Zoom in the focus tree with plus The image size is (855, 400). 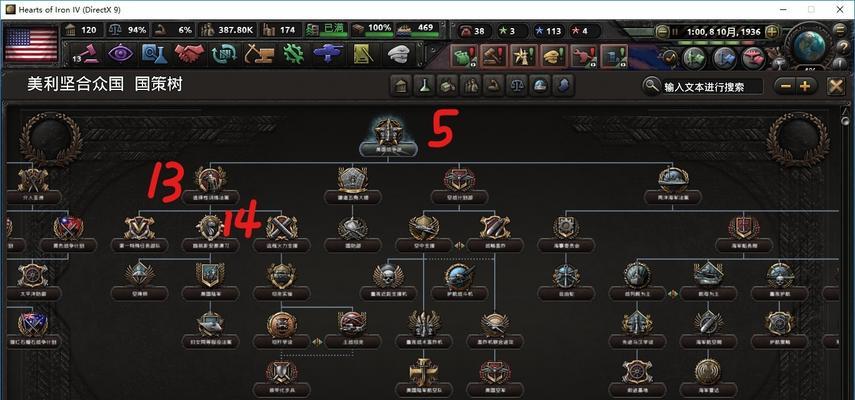pos(805,86)
